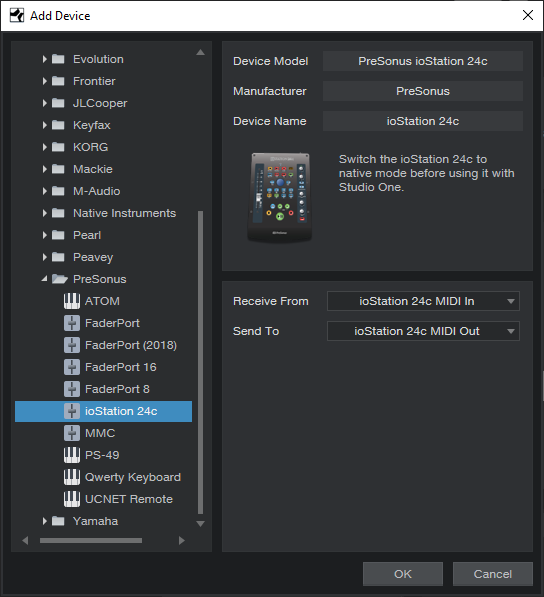The height and width of the screenshot is (597, 544).
Task: Select the Qwerty Keyboard device
Action: point(103,477)
